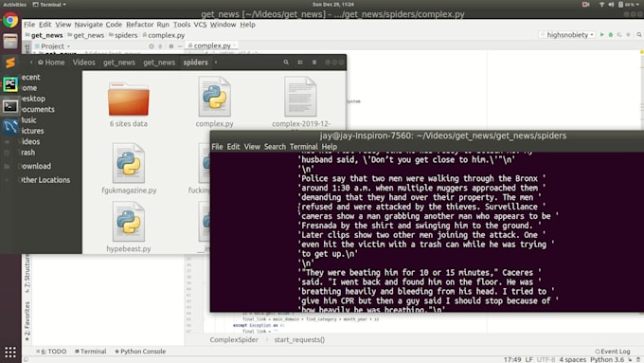Screen dimensions: 644x363
Task: Click the Python 3.6 interpreter in the status bar
Action: tap(607, 360)
